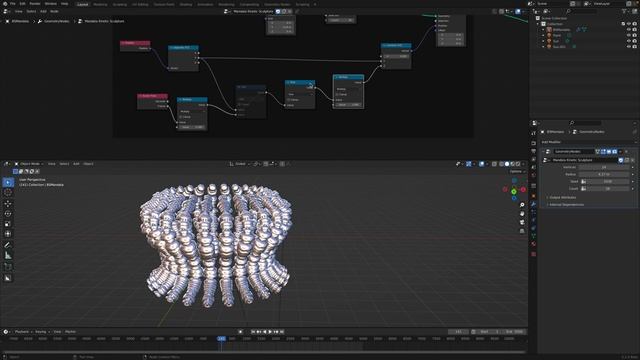Open the Edit menu in top bar
Image resolution: width=640 pixels, height=360 pixels.
22,4
